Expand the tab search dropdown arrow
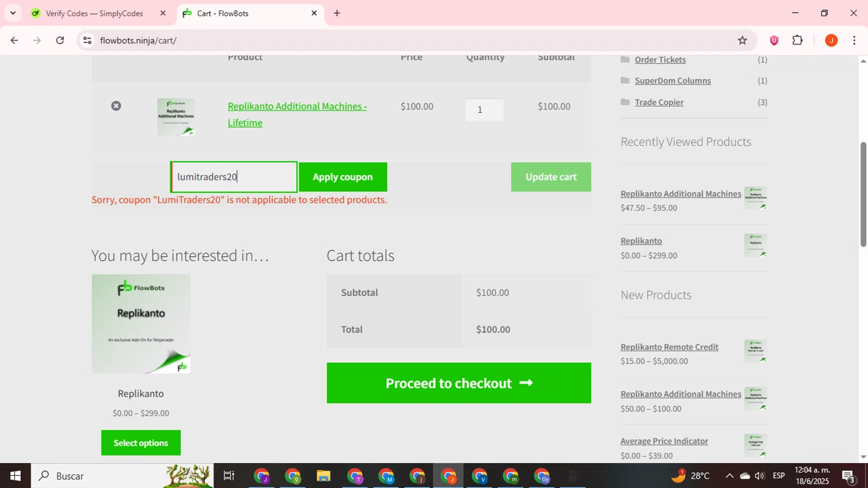This screenshot has height=488, width=868. tap(13, 13)
